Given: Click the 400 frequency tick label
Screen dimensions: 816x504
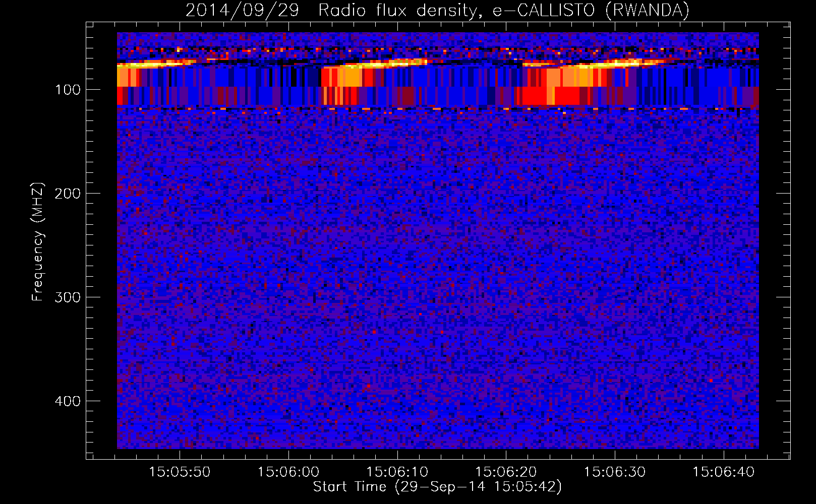Looking at the screenshot, I should [x=68, y=401].
